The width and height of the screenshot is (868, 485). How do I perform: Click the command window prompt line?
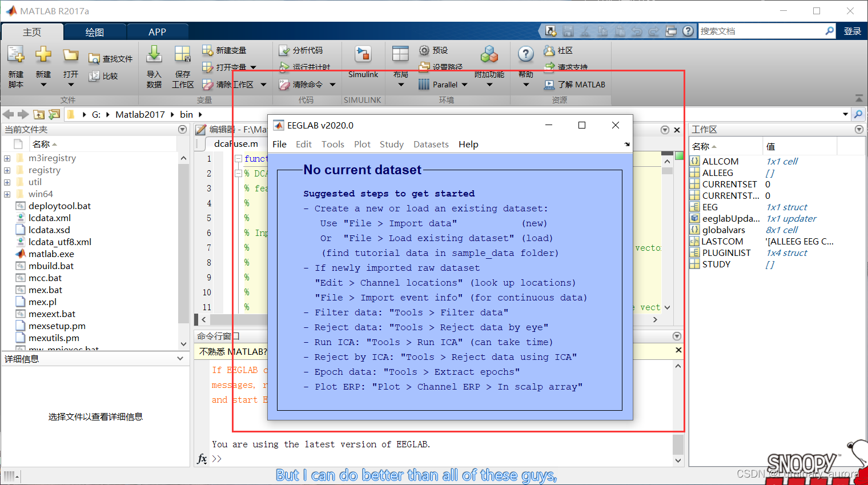(440, 459)
